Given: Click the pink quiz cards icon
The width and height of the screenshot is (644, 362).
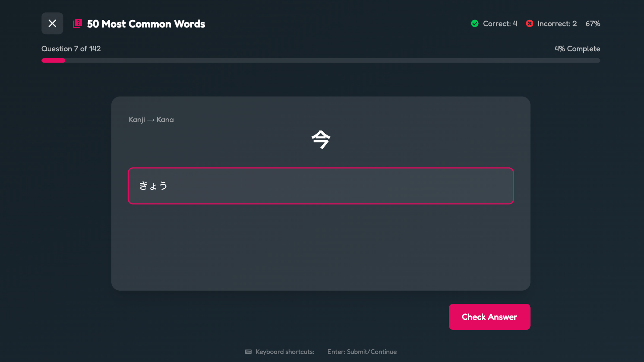Looking at the screenshot, I should (x=77, y=23).
